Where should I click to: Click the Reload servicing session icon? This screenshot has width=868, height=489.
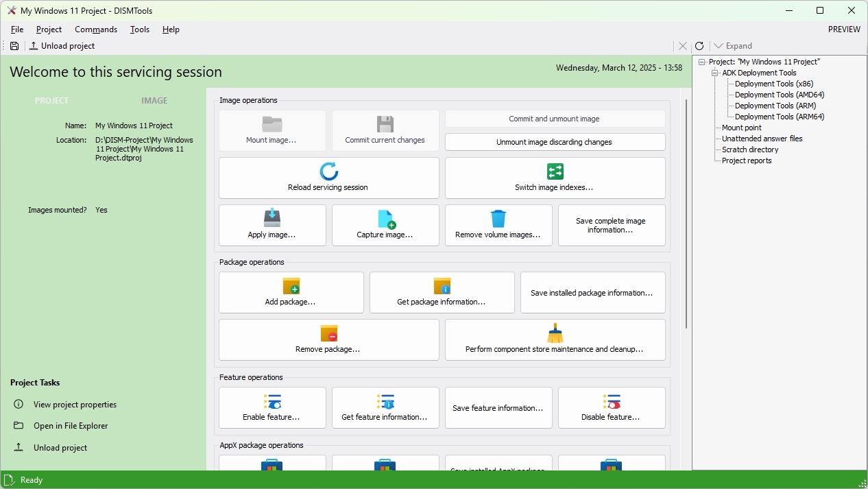(329, 171)
